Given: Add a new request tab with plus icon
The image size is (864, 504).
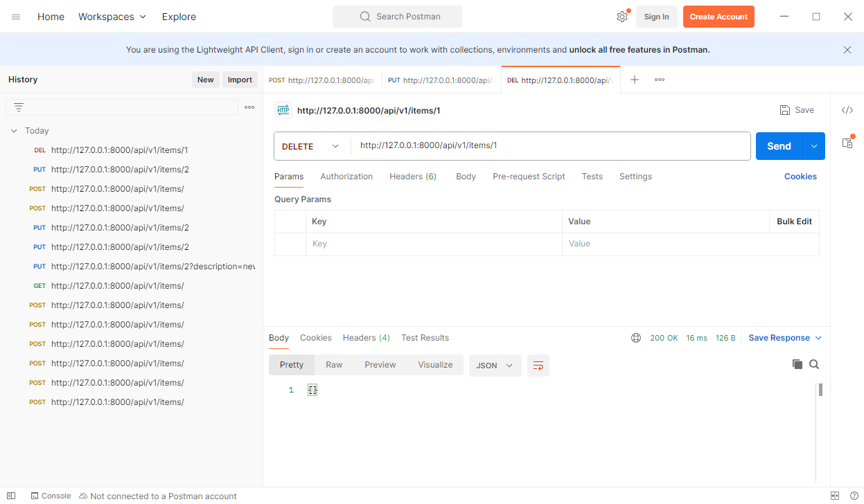Looking at the screenshot, I should [x=634, y=80].
